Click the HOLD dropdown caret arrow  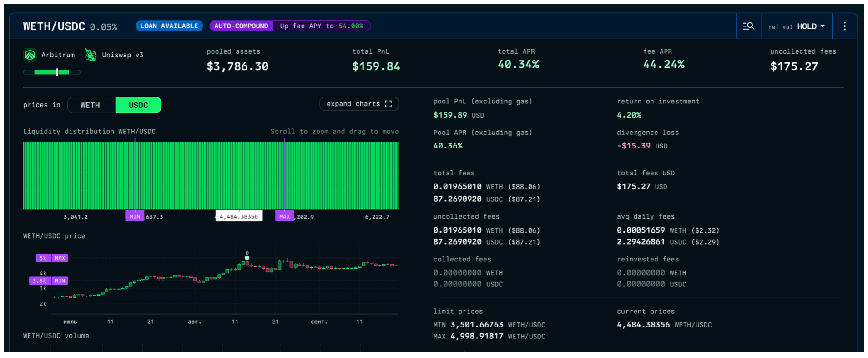823,26
